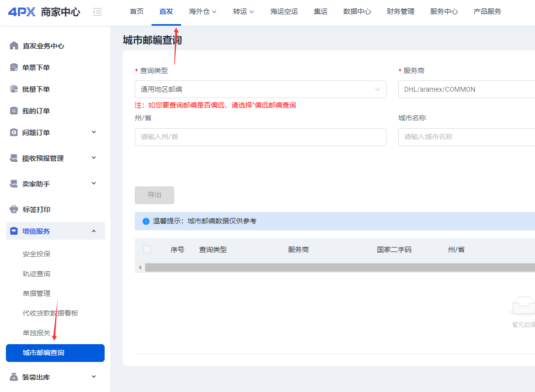Click the 序号 column header
Screen dimensions: 535x392
point(177,249)
